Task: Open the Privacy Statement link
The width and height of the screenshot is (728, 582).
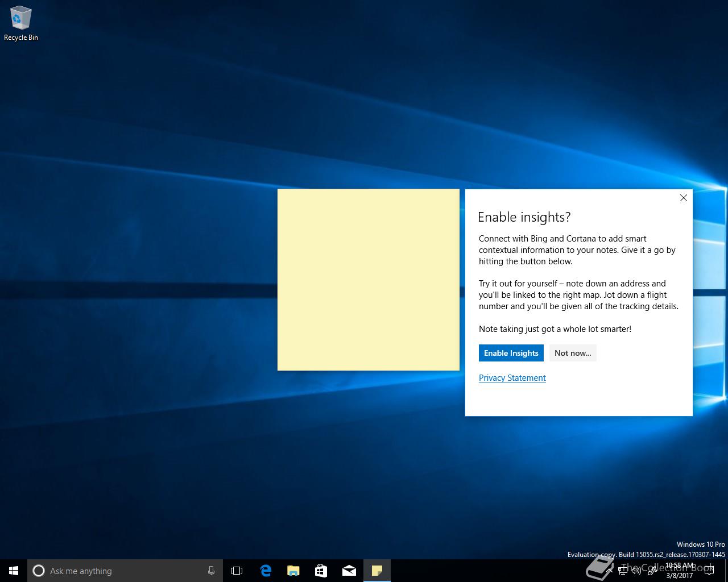Action: tap(512, 378)
